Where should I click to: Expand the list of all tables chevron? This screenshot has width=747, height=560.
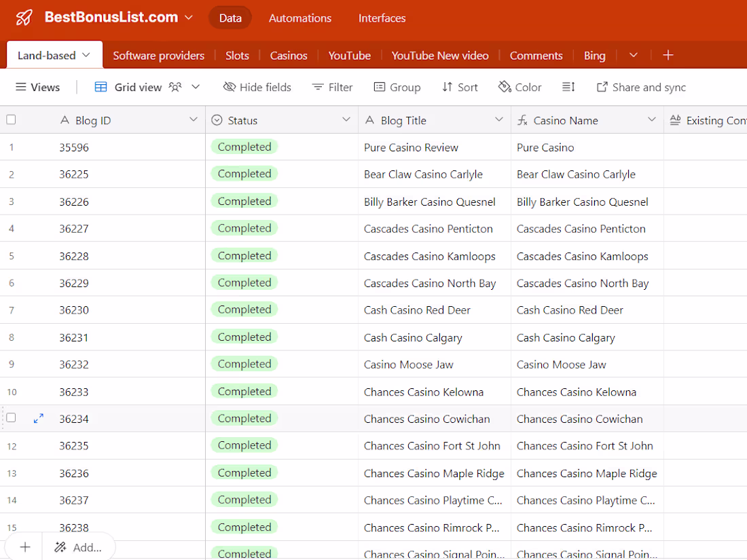pyautogui.click(x=634, y=55)
